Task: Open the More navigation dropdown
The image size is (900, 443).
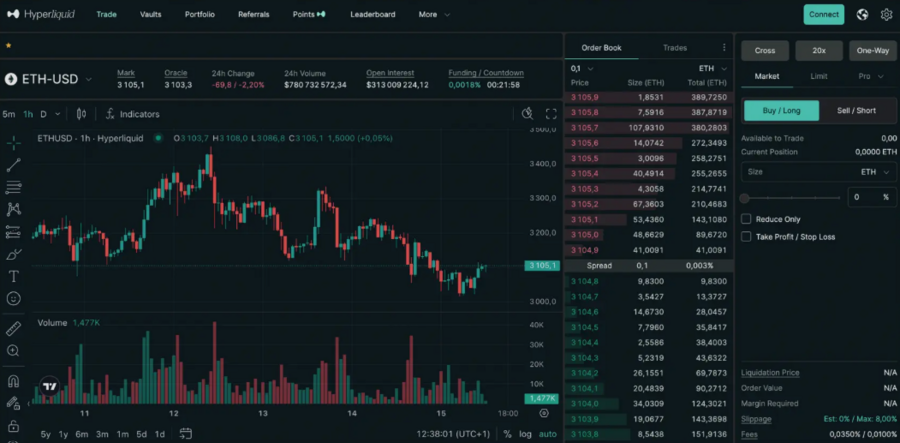Action: pyautogui.click(x=434, y=14)
